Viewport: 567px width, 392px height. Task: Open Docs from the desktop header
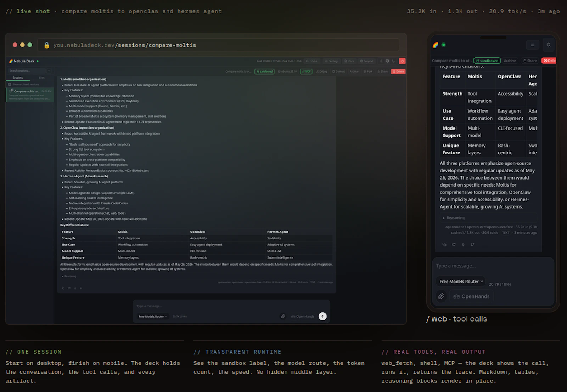pyautogui.click(x=349, y=61)
